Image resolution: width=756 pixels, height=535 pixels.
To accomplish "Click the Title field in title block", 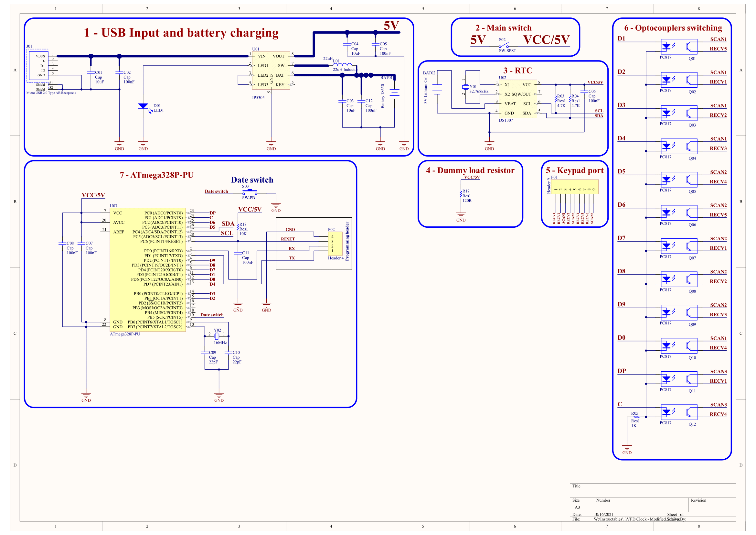I will click(653, 490).
